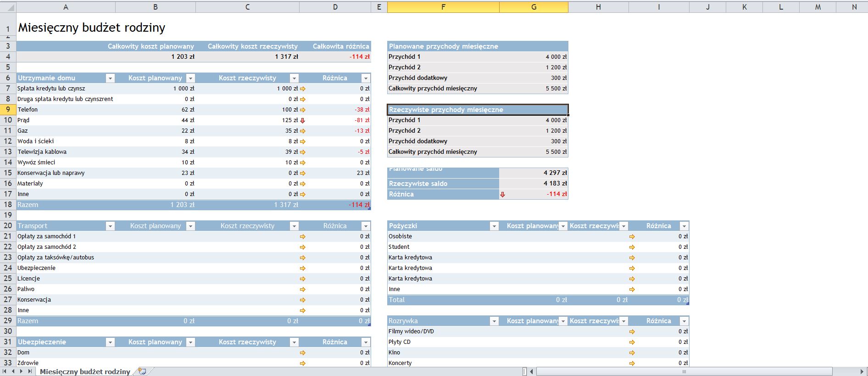868x376 pixels.
Task: Select Wywóz śmieci cell
Action: coord(66,163)
